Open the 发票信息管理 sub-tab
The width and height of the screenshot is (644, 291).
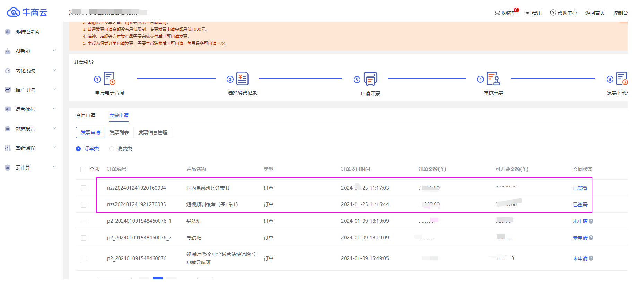tap(153, 133)
